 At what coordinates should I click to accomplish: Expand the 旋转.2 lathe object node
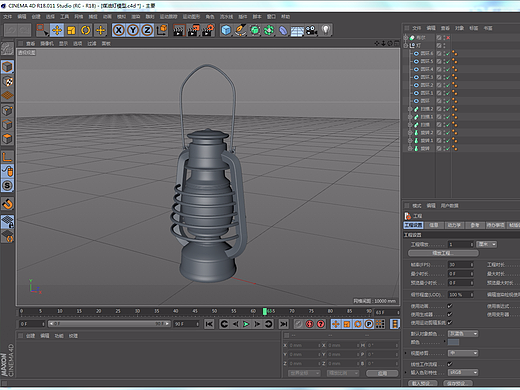click(x=410, y=133)
